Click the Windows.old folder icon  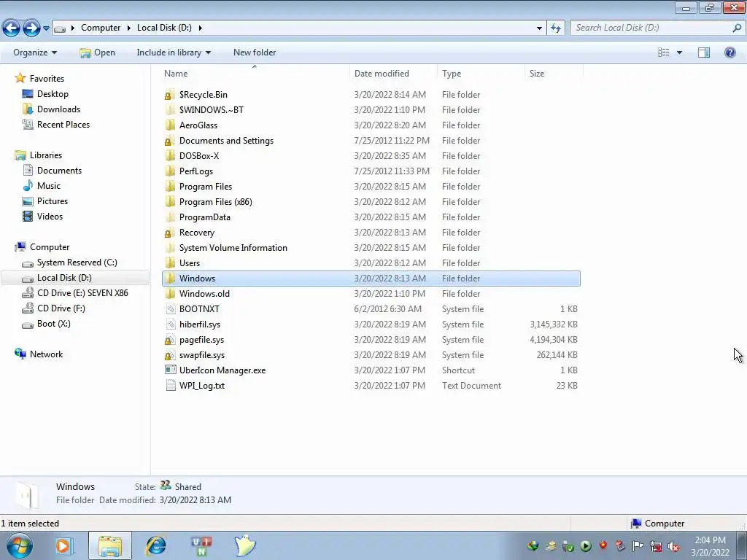pos(169,294)
